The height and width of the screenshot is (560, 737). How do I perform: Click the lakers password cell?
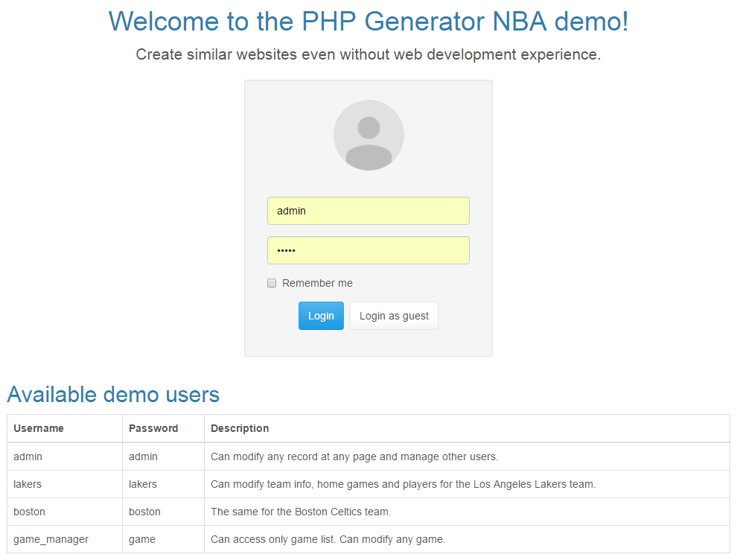[x=143, y=484]
